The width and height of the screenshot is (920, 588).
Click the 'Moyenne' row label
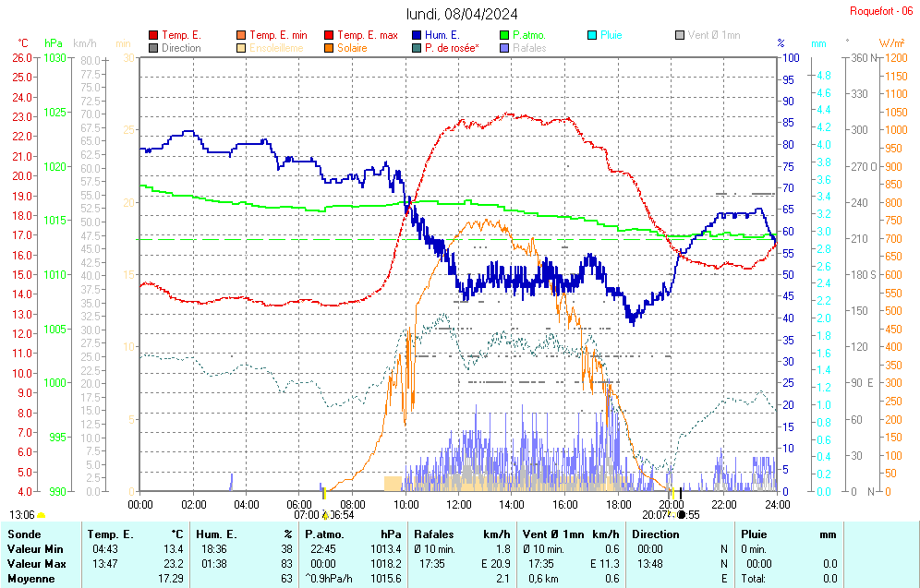(31, 579)
